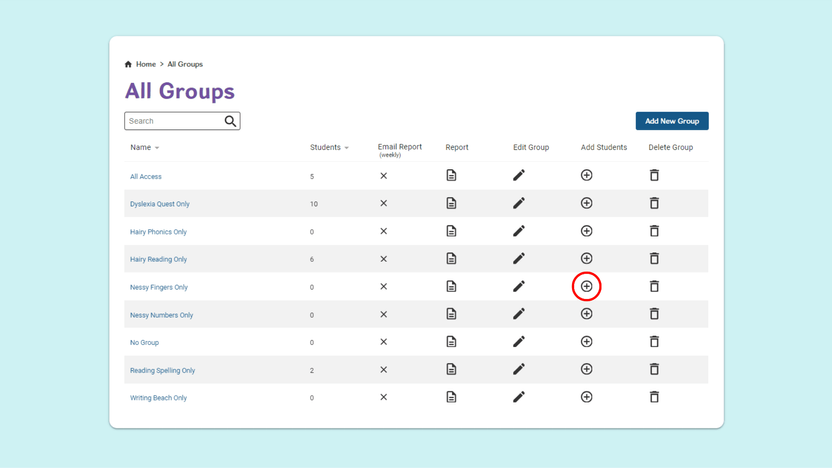This screenshot has height=468, width=832.
Task: Open report for No Group row
Action: click(x=451, y=342)
